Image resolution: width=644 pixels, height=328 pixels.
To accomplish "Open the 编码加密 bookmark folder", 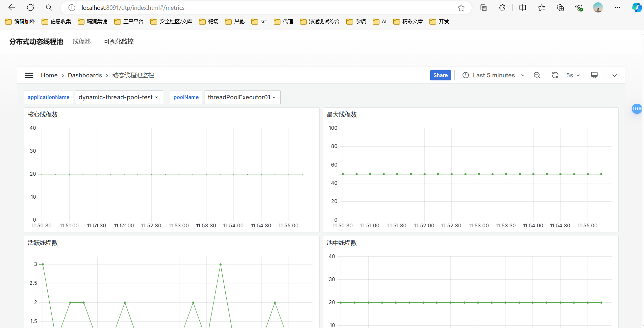I will click(20, 22).
